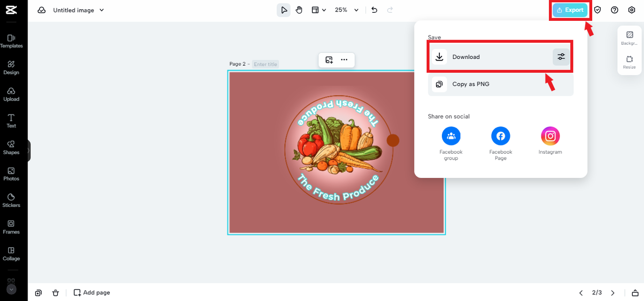
Task: Share to Instagram
Action: click(x=551, y=141)
